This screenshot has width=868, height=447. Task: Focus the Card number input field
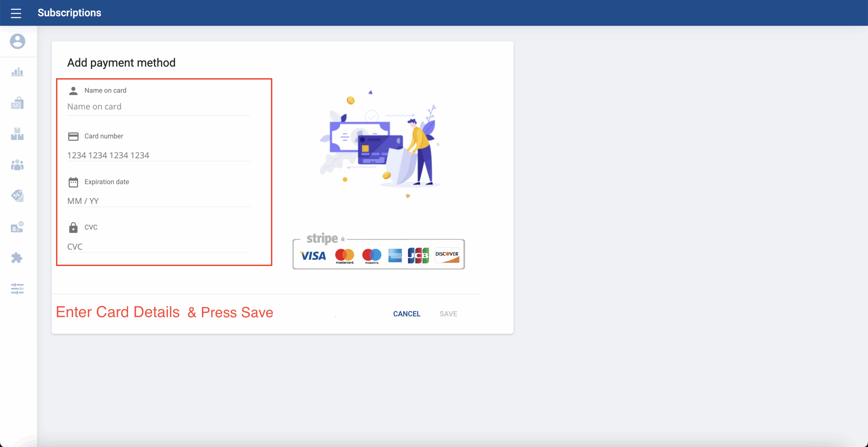(x=158, y=155)
